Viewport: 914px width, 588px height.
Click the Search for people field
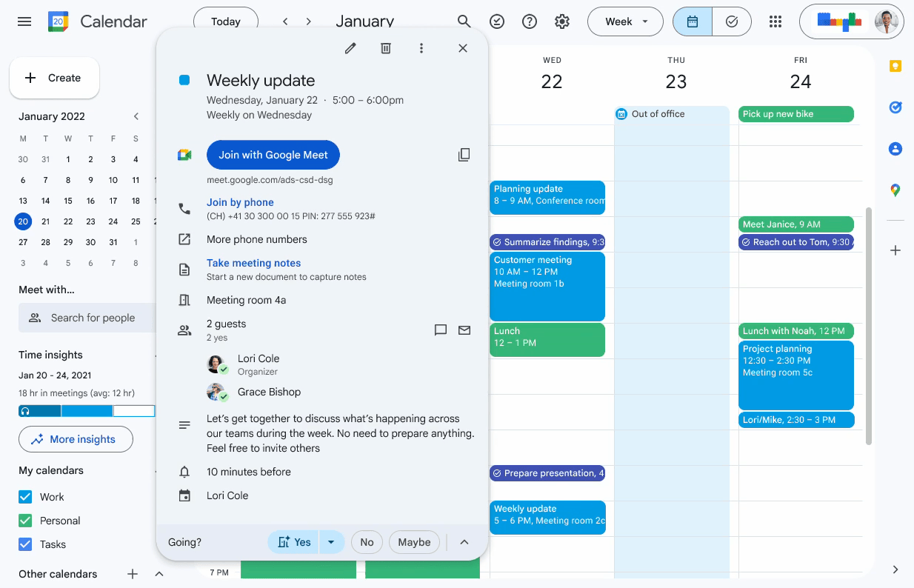pyautogui.click(x=93, y=318)
